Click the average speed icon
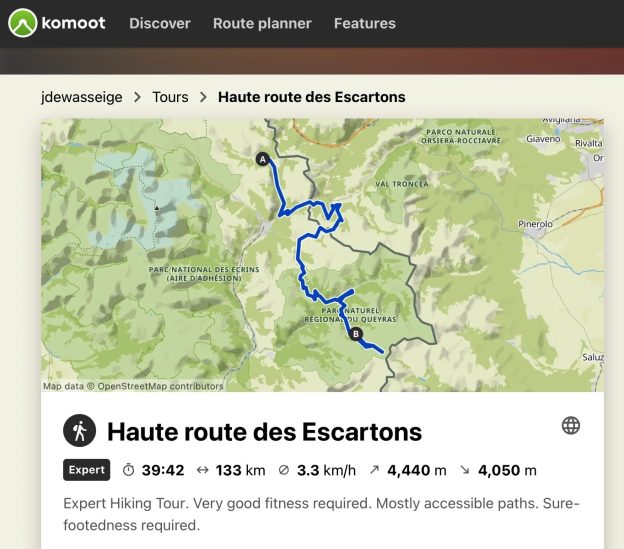Viewport: 624px width, 549px height. [284, 470]
